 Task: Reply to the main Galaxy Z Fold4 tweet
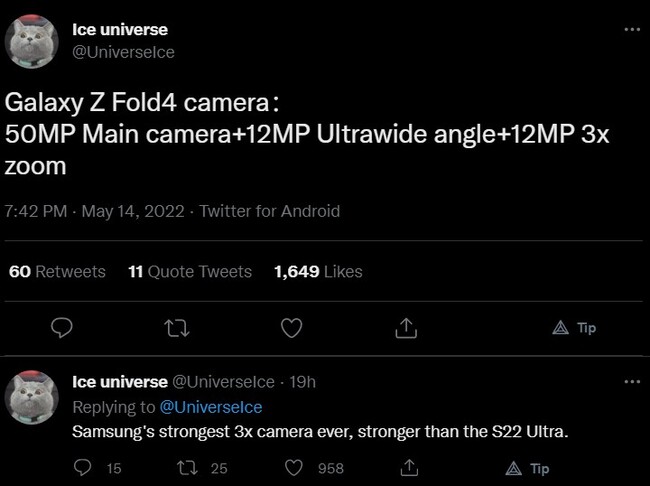click(x=62, y=328)
